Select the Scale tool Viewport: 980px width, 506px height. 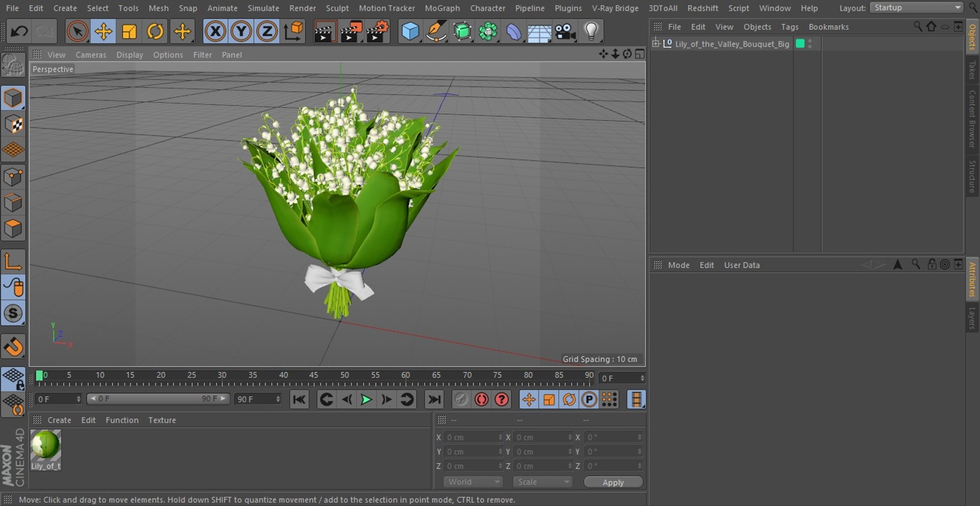[x=129, y=32]
